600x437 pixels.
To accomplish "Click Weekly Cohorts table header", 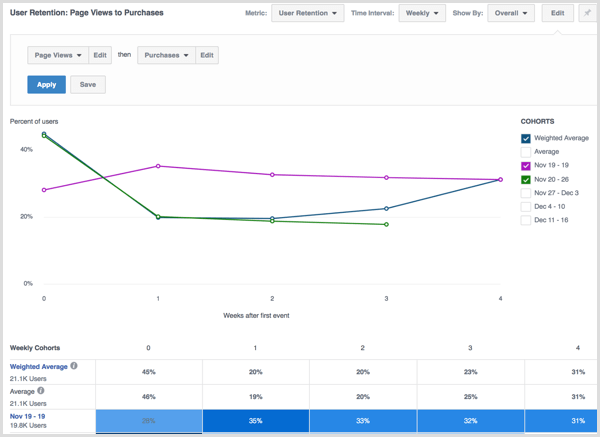I will pos(35,348).
